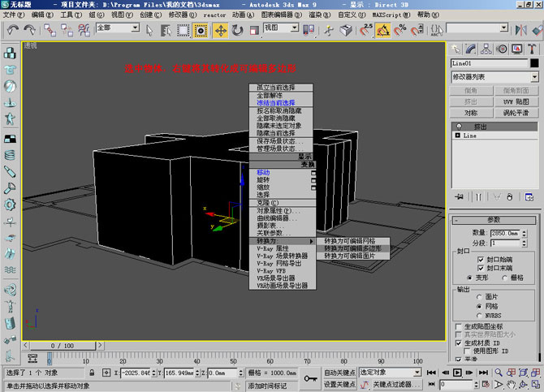
Task: Activate the Select and Rotate tool
Action: coord(238,30)
